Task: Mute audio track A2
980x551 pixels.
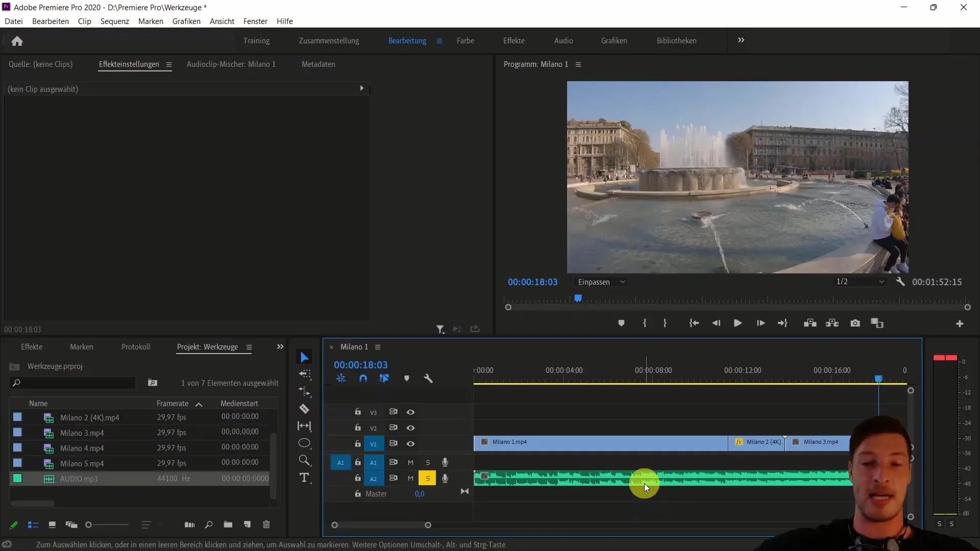Action: (410, 478)
